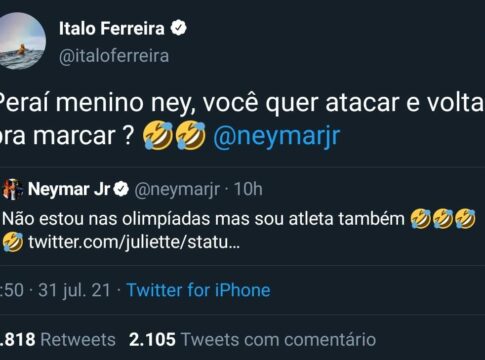The width and height of the screenshot is (485, 360).
Task: Open the @italoferreira handle
Action: pos(114,56)
